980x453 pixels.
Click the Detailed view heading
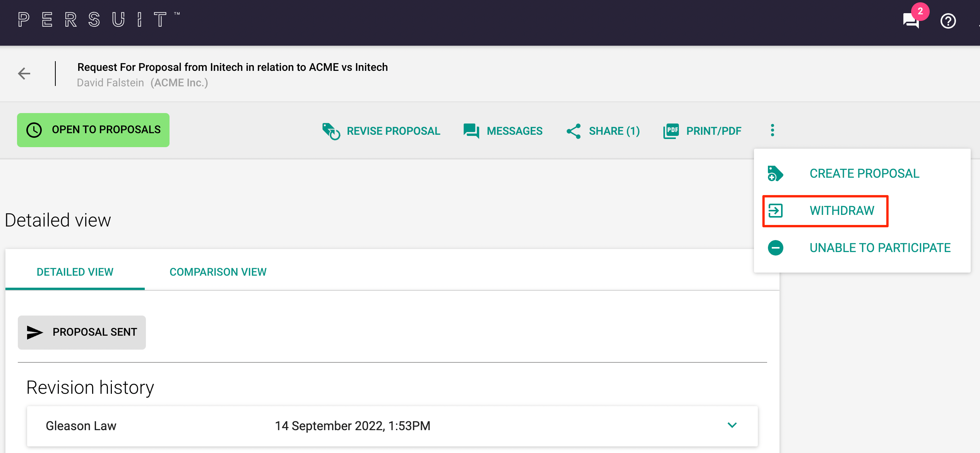58,220
